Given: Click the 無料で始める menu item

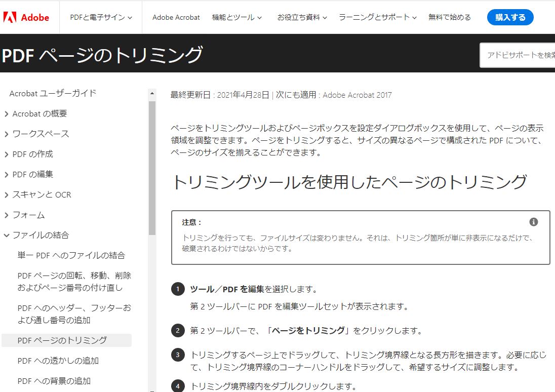Looking at the screenshot, I should pyautogui.click(x=449, y=17).
